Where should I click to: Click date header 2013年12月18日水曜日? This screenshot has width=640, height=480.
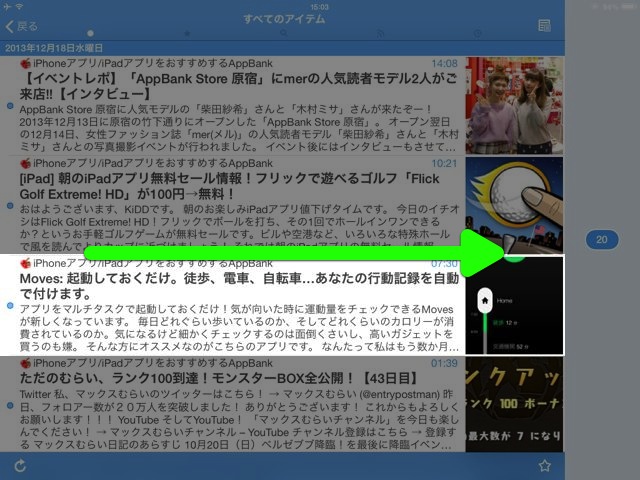(x=53, y=48)
